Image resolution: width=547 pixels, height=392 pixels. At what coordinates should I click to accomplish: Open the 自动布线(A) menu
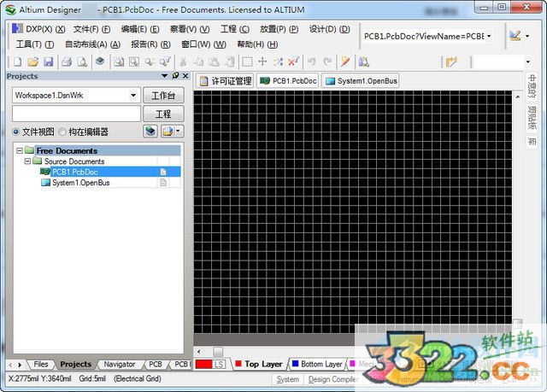point(92,44)
